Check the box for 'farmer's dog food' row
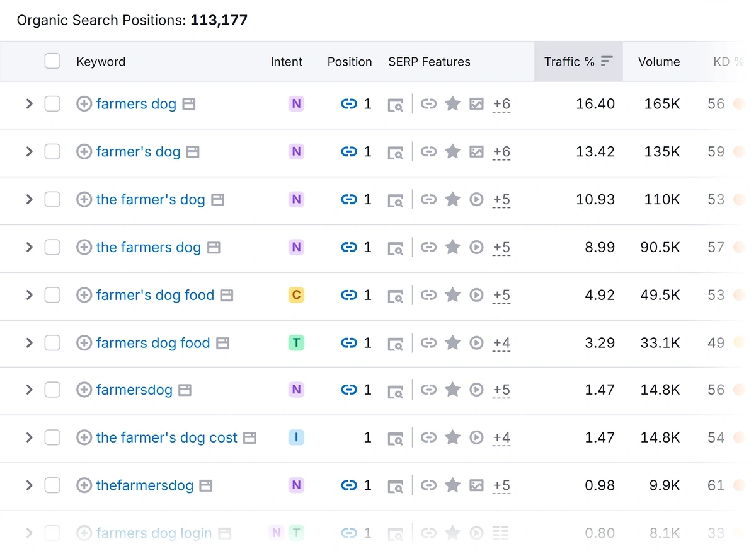The width and height of the screenshot is (756, 556). click(x=52, y=295)
